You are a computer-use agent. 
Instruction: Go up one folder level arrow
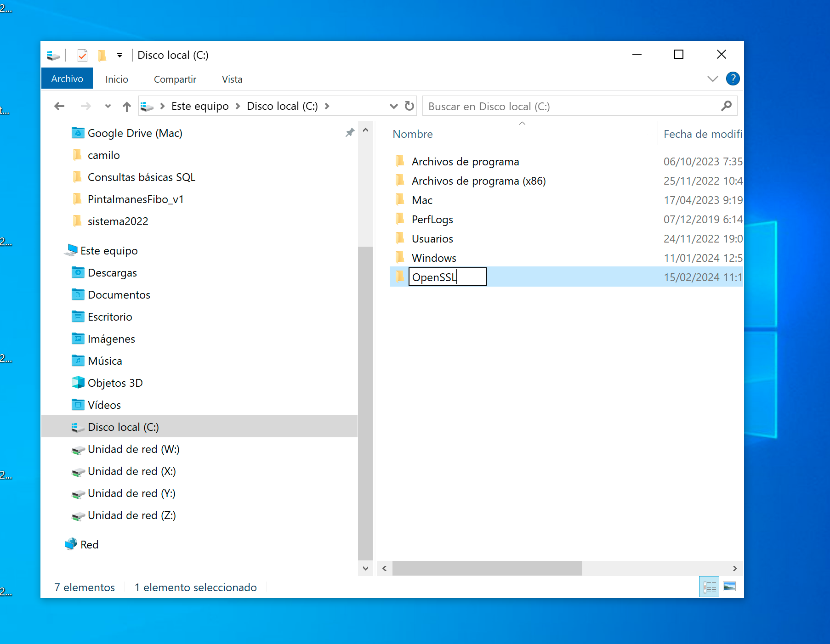pos(127,107)
